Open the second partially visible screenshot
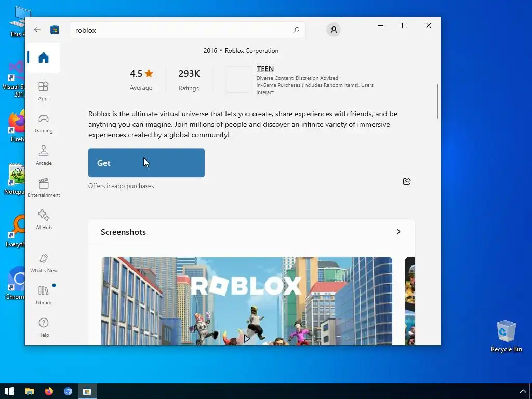The height and width of the screenshot is (399, 532). coord(410,301)
